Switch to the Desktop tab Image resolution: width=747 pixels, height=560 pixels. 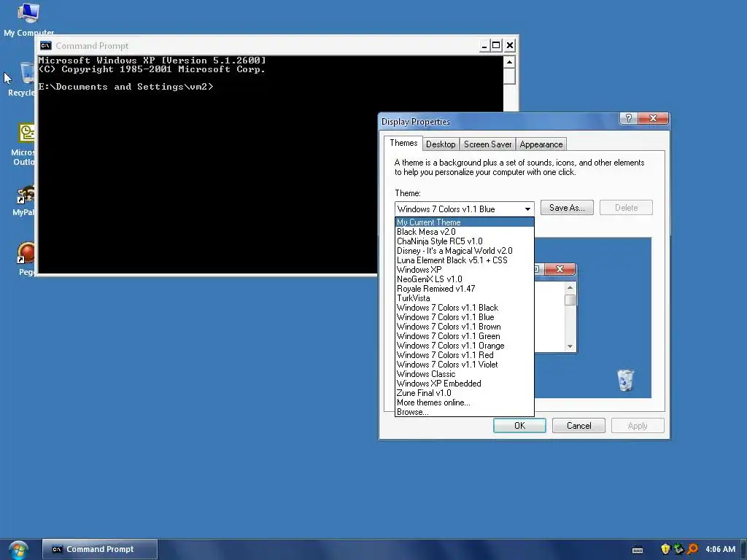click(x=441, y=144)
